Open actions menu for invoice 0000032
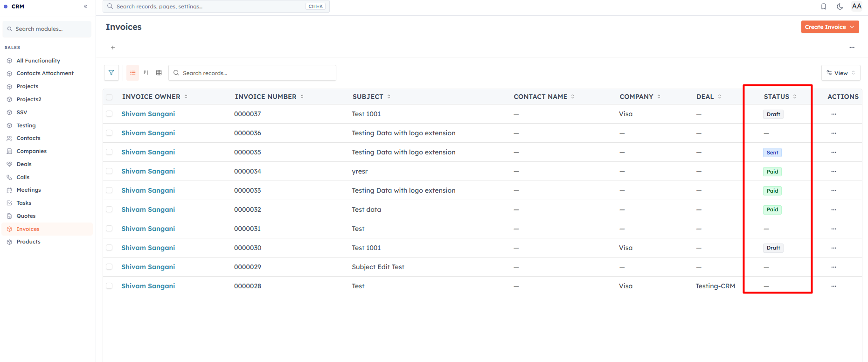Image resolution: width=868 pixels, height=362 pixels. pyautogui.click(x=833, y=210)
